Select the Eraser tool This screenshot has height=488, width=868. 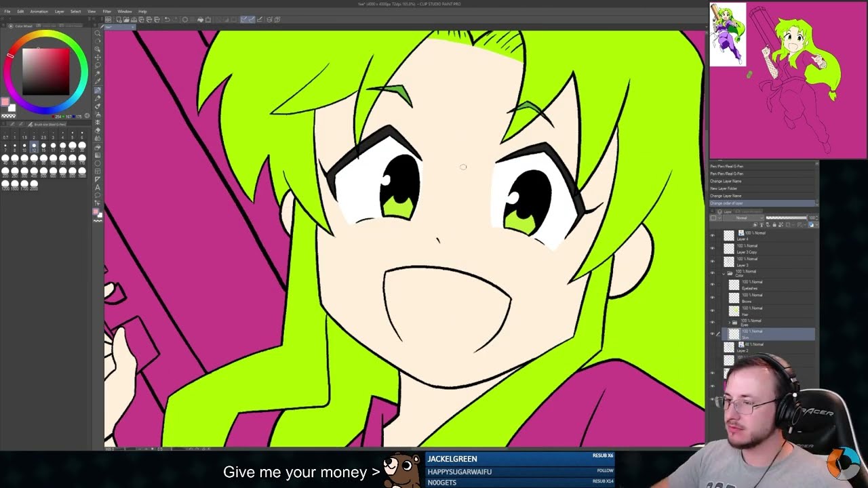[98, 130]
